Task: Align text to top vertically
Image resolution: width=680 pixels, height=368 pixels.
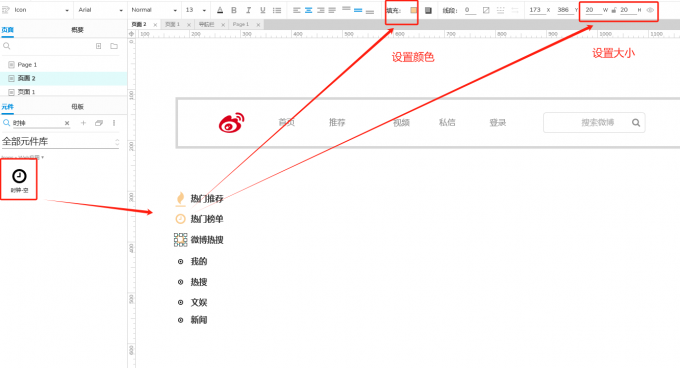Action: tap(346, 8)
